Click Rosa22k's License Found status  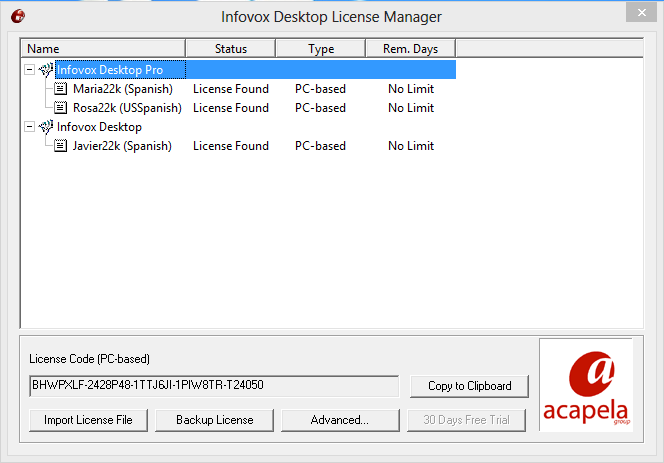(231, 108)
